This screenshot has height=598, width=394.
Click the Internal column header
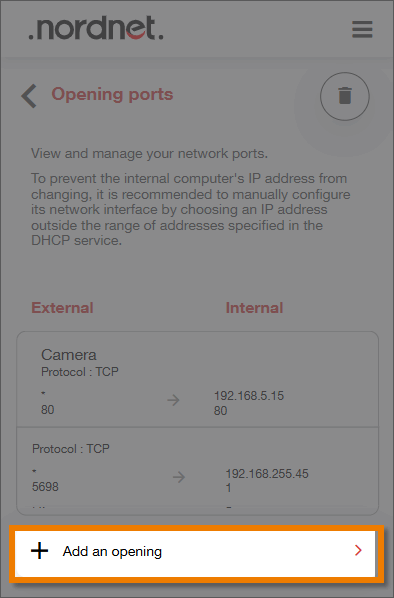click(254, 308)
